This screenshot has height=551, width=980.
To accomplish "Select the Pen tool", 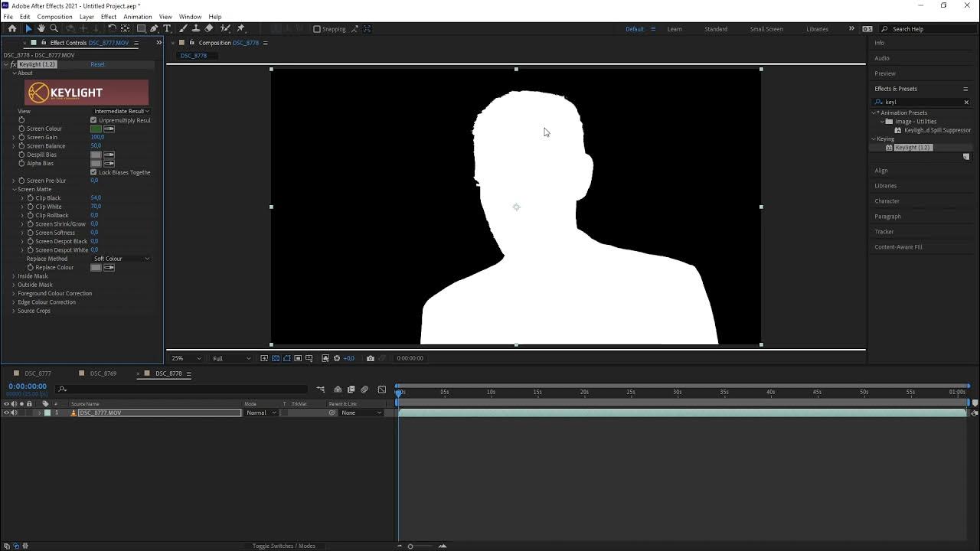I will pyautogui.click(x=154, y=28).
